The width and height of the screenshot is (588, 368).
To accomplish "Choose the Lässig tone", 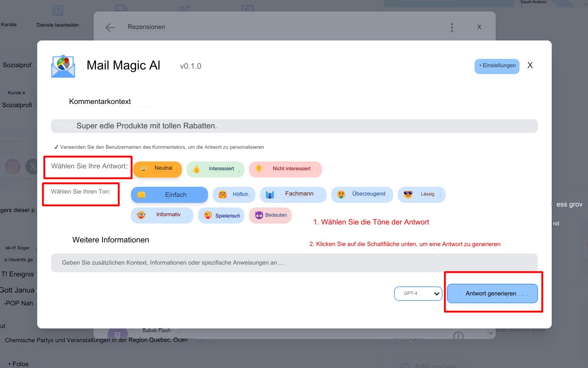I will (x=421, y=195).
